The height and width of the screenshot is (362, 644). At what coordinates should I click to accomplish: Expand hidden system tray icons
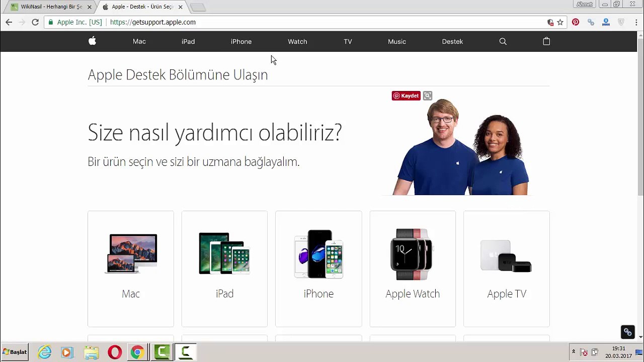point(574,351)
